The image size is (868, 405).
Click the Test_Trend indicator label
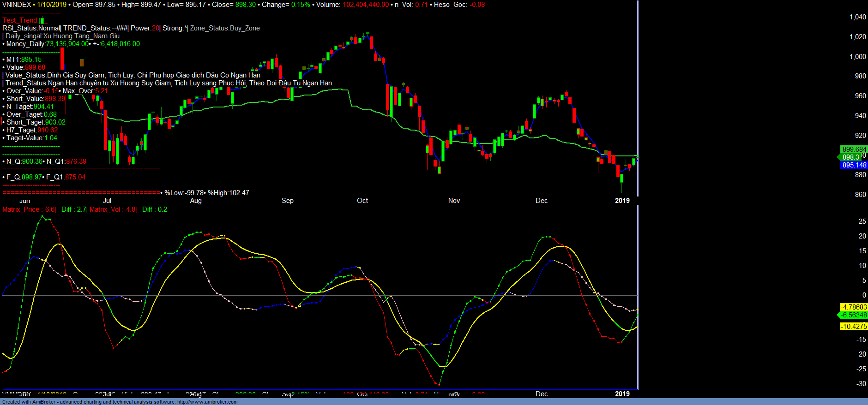[x=20, y=20]
